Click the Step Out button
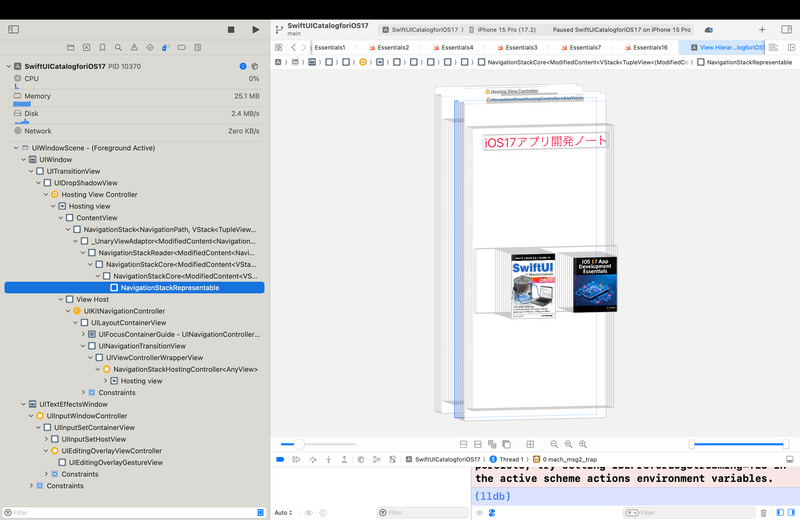 tap(344, 459)
